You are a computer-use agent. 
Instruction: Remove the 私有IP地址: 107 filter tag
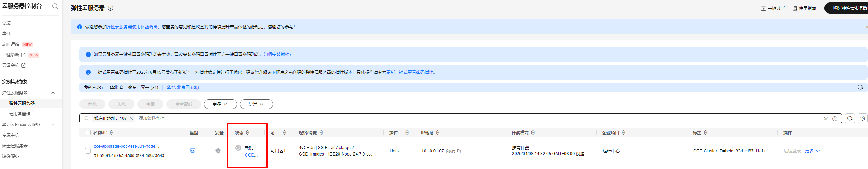pos(131,118)
